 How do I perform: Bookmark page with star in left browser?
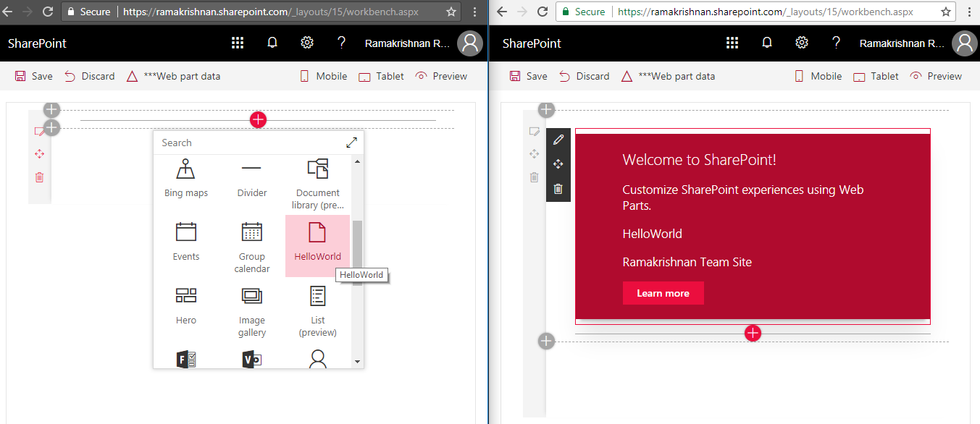(451, 12)
